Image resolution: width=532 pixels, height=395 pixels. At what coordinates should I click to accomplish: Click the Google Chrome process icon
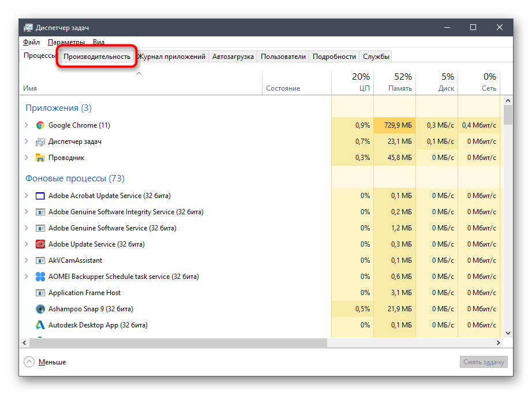pos(40,125)
